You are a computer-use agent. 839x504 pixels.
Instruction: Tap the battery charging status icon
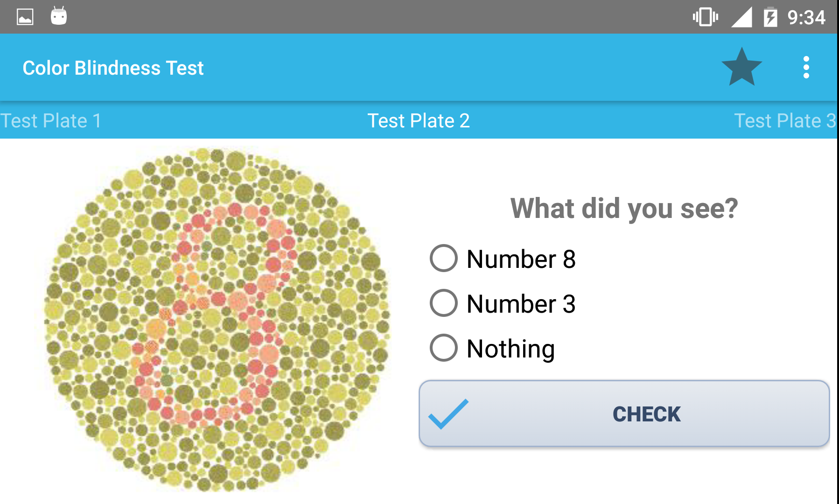[770, 17]
